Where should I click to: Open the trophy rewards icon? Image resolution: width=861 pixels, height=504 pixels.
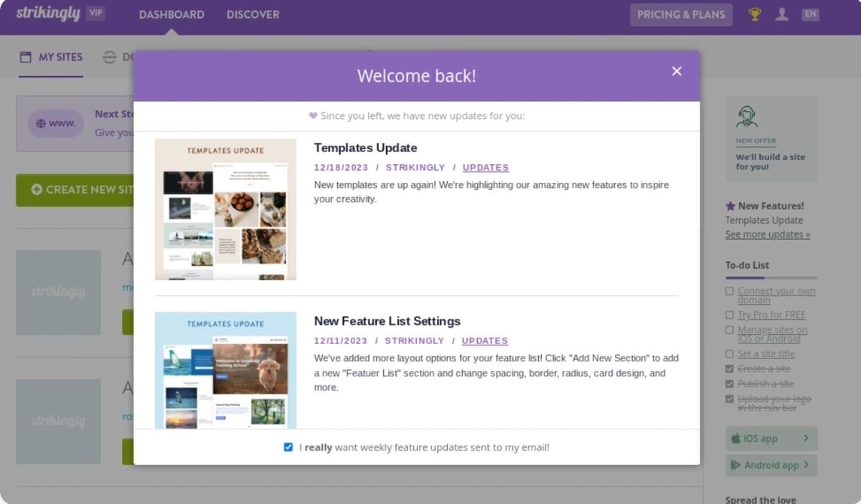click(x=755, y=14)
